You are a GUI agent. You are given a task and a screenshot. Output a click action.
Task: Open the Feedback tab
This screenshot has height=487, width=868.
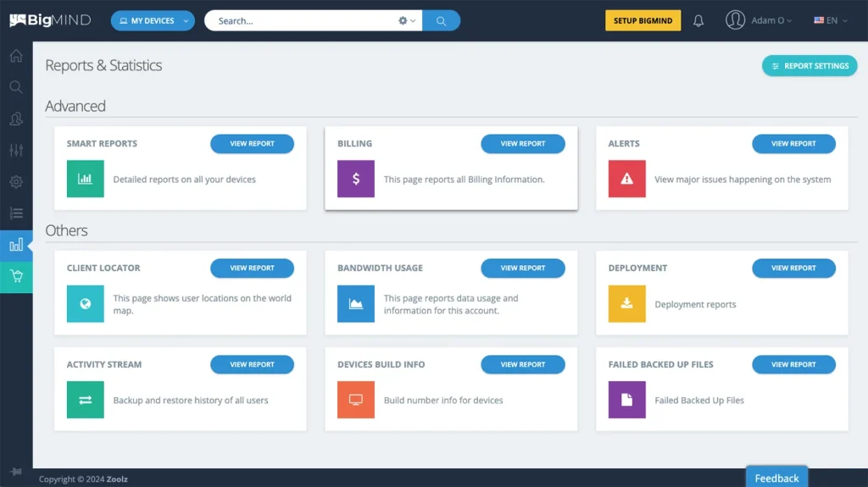(776, 478)
